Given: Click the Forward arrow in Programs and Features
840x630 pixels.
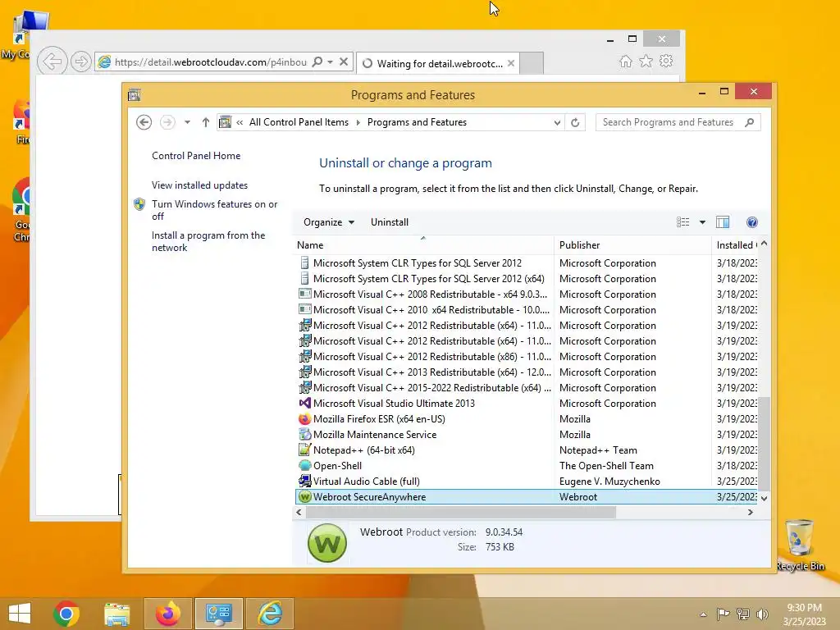Looking at the screenshot, I should (x=167, y=122).
